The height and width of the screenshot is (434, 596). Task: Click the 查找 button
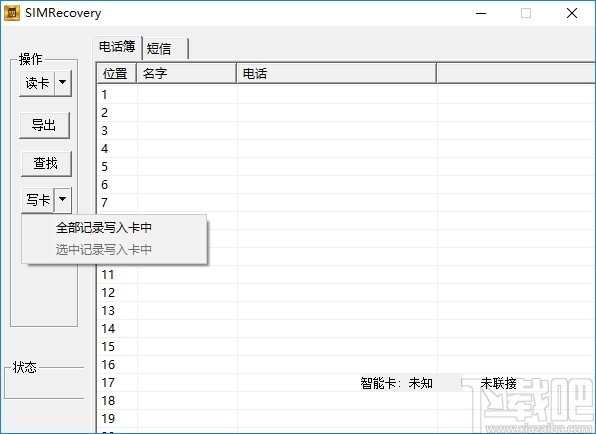tap(46, 163)
